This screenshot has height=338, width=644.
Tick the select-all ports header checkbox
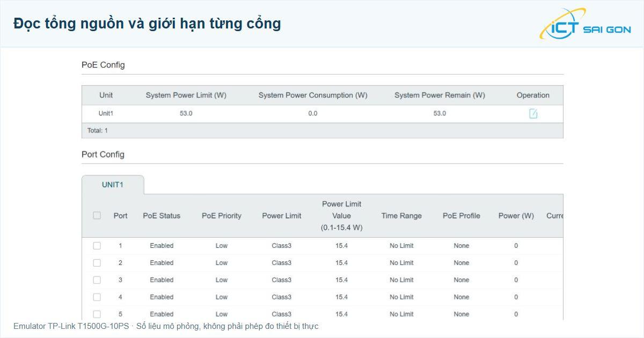(97, 216)
